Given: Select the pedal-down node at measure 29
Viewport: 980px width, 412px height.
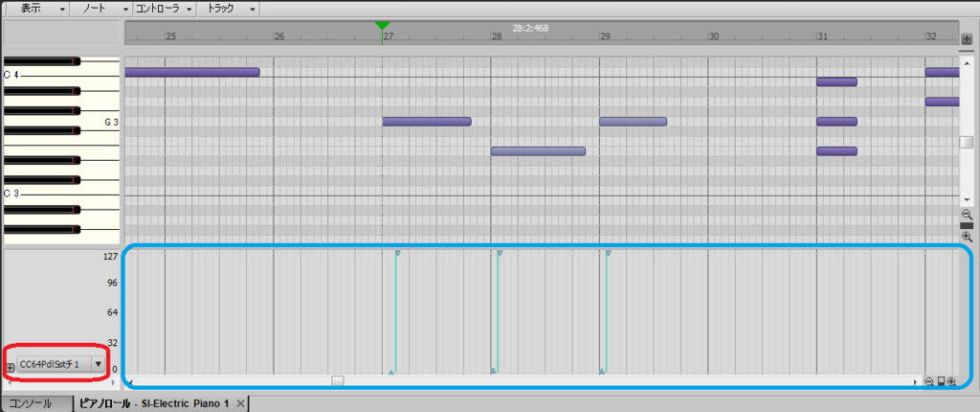Looking at the screenshot, I should tap(608, 253).
